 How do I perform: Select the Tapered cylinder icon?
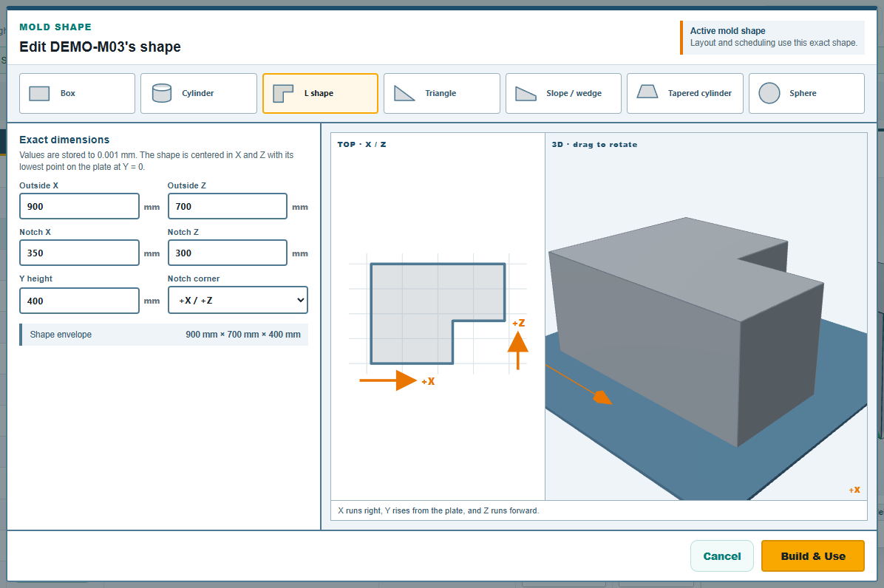[x=647, y=92]
